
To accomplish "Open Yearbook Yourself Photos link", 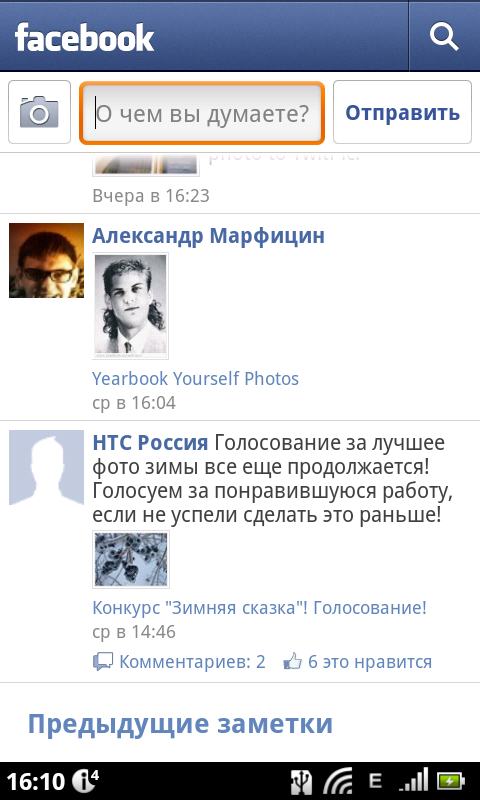I will click(195, 379).
